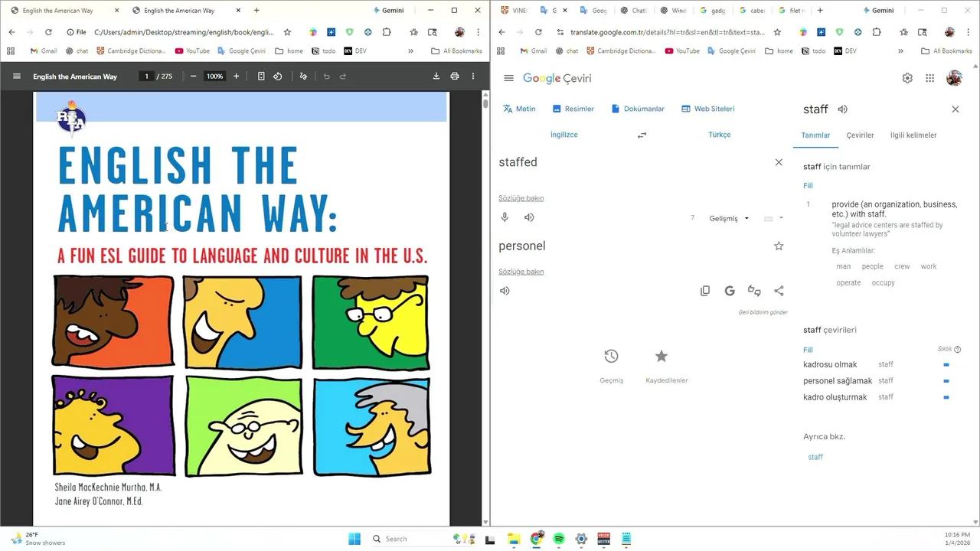This screenshot has height=551, width=980.
Task: Switch to Resimler translation mode
Action: 573,109
